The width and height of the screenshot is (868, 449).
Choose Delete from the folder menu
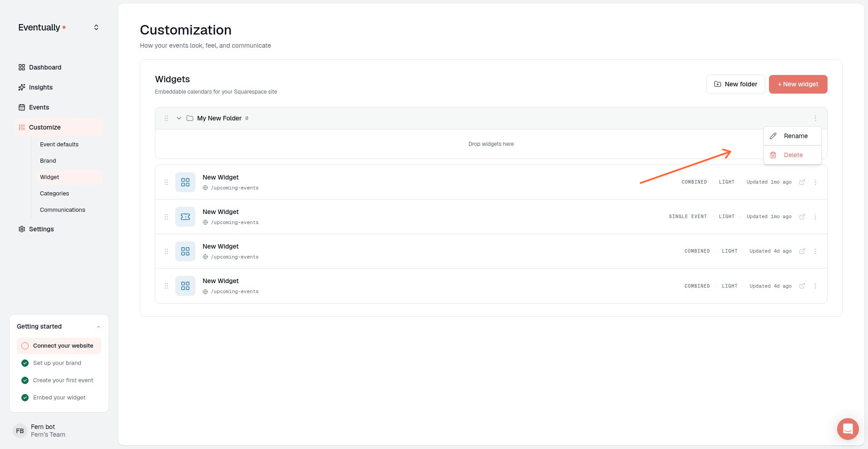tap(793, 155)
